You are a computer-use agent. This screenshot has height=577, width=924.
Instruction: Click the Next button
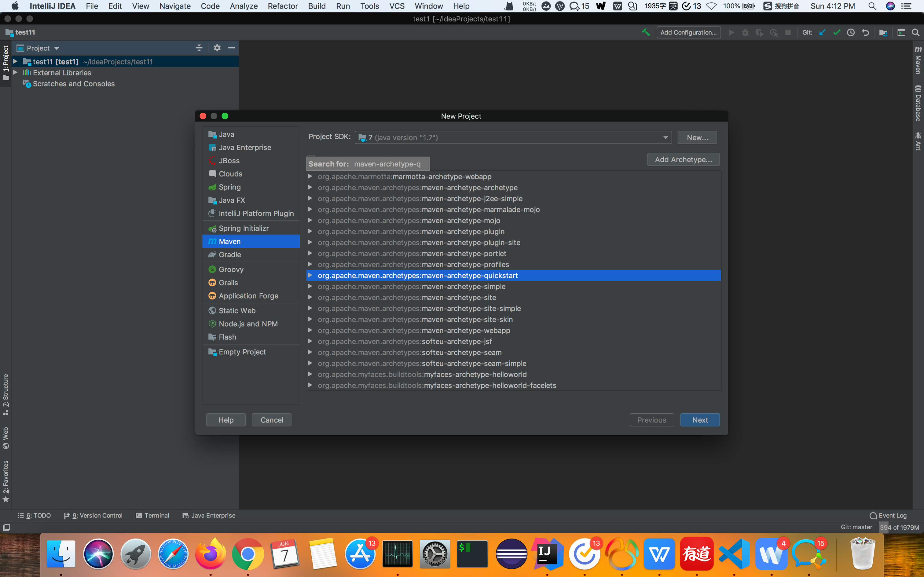pos(699,420)
